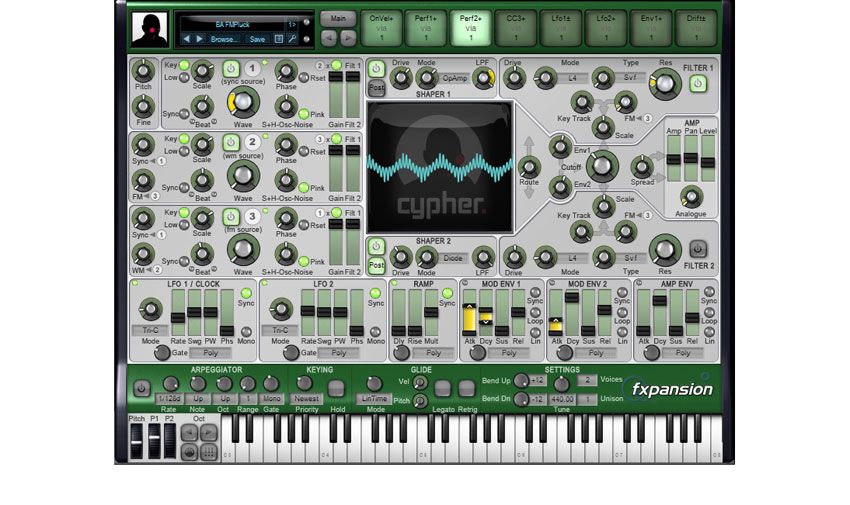Click previous modulation page arrow under Main
Screen dimensions: 850x505
[329, 38]
